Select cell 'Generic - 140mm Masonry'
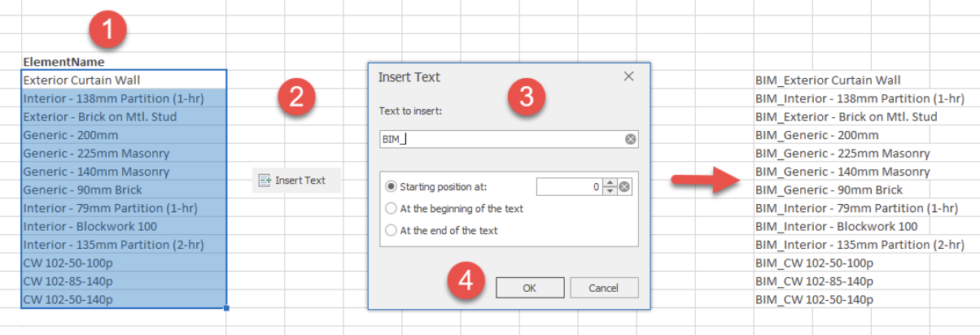 124,172
